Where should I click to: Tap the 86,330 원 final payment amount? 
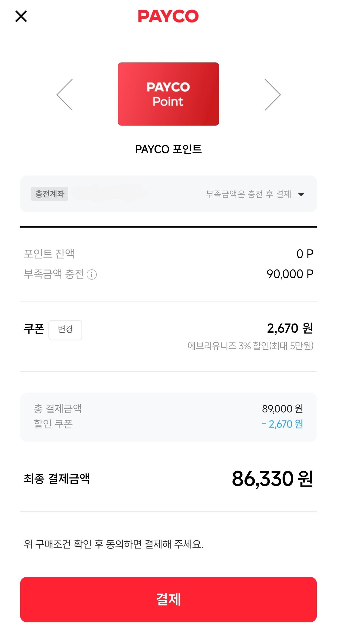272,479
